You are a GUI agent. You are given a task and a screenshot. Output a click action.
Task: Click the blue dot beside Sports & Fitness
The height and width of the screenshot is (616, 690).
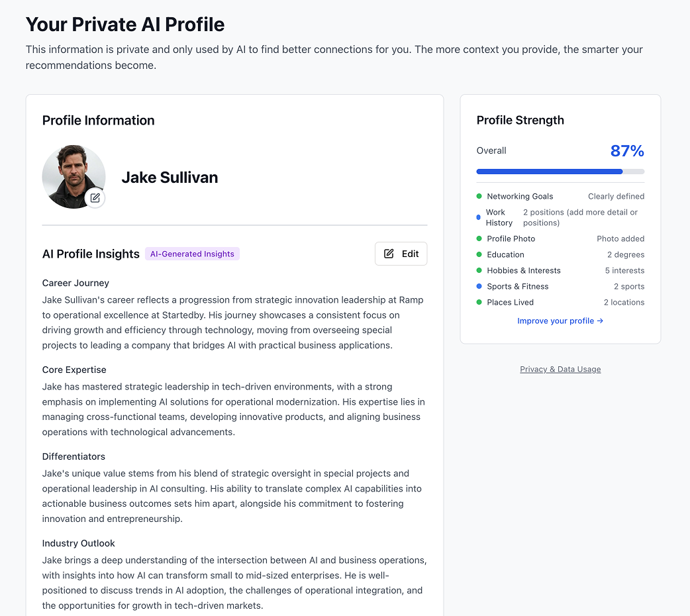[479, 286]
